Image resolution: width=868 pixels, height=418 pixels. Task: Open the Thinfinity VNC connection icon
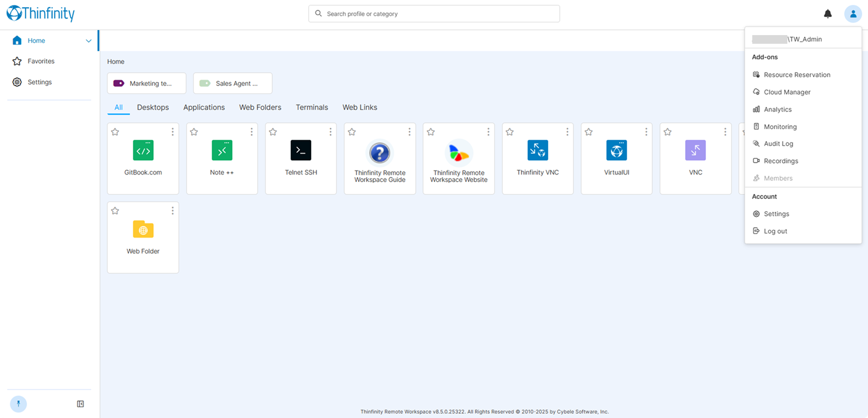coord(538,150)
